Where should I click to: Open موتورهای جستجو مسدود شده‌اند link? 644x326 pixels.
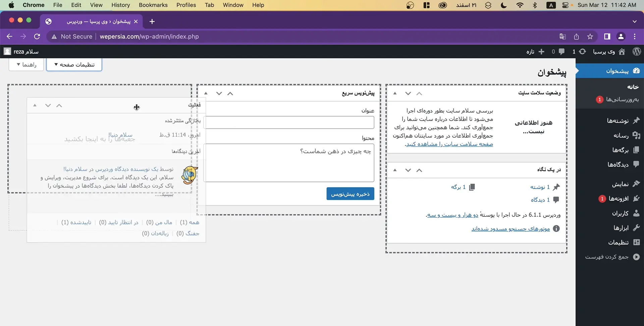(x=511, y=229)
